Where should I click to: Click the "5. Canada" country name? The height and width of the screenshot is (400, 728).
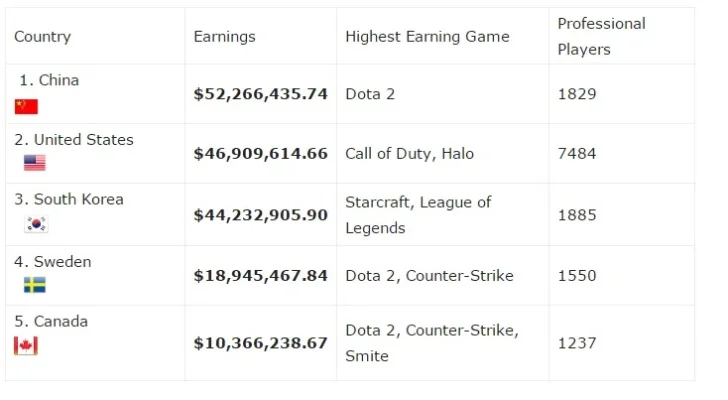coord(51,321)
